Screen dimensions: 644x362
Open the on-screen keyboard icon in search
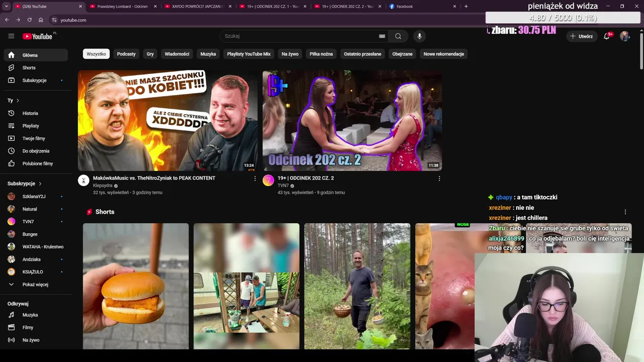[382, 36]
